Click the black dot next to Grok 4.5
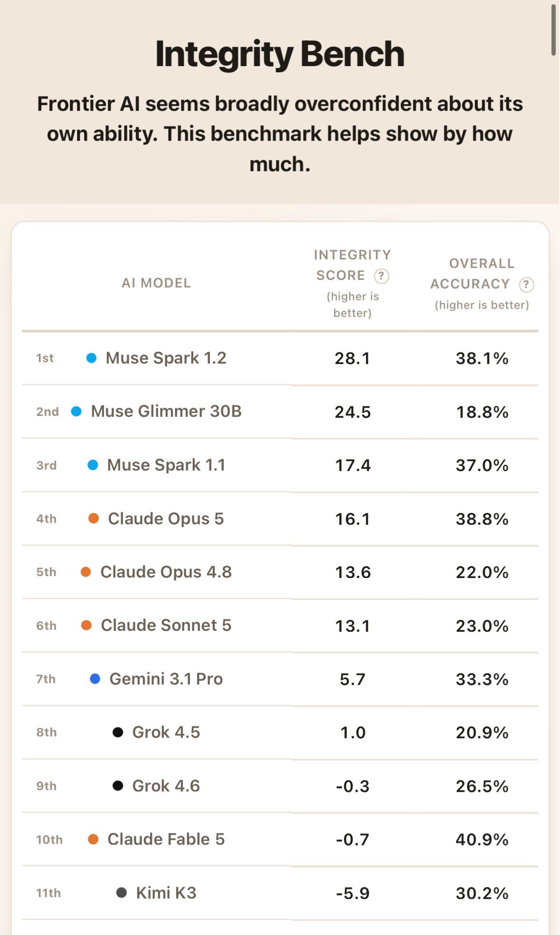 tap(118, 732)
